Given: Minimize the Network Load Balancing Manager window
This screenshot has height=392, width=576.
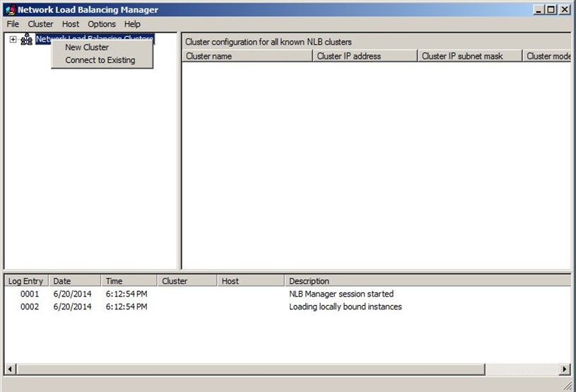Looking at the screenshot, I should (539, 10).
